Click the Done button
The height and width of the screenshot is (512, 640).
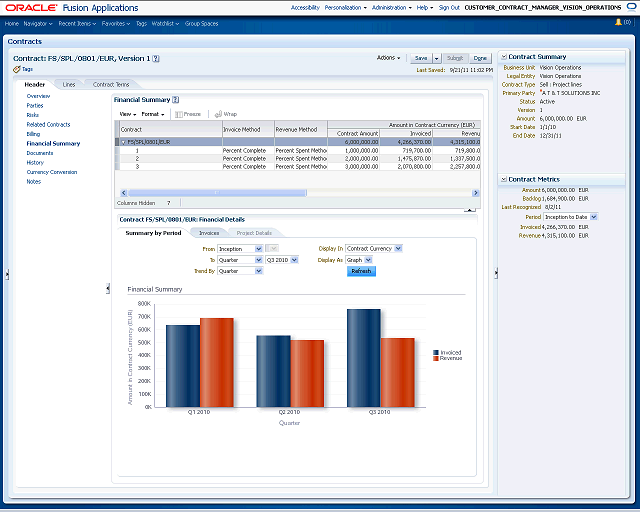tap(480, 58)
